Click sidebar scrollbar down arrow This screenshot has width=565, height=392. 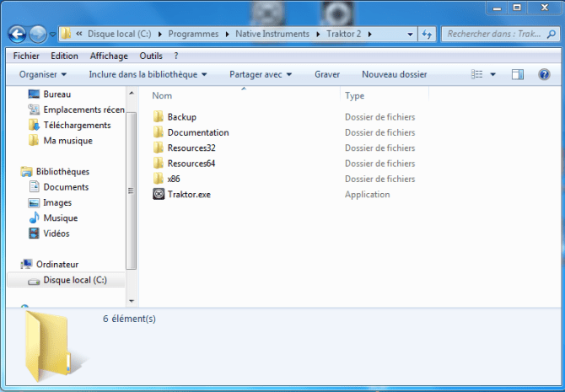point(132,301)
